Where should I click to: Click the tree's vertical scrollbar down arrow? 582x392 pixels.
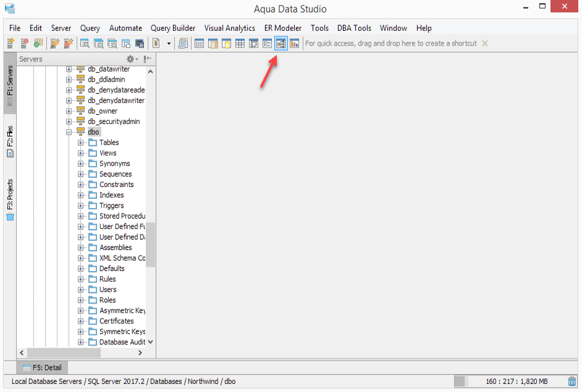(150, 342)
